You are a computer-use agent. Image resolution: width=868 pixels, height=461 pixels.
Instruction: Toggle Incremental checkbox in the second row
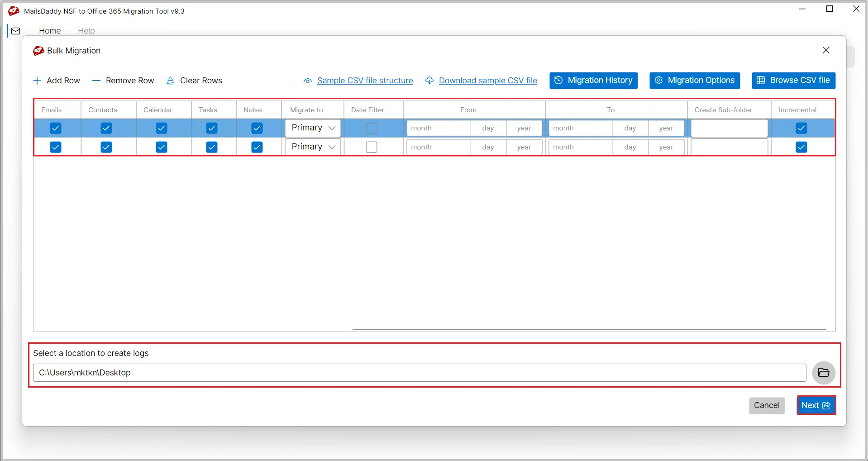pos(801,147)
